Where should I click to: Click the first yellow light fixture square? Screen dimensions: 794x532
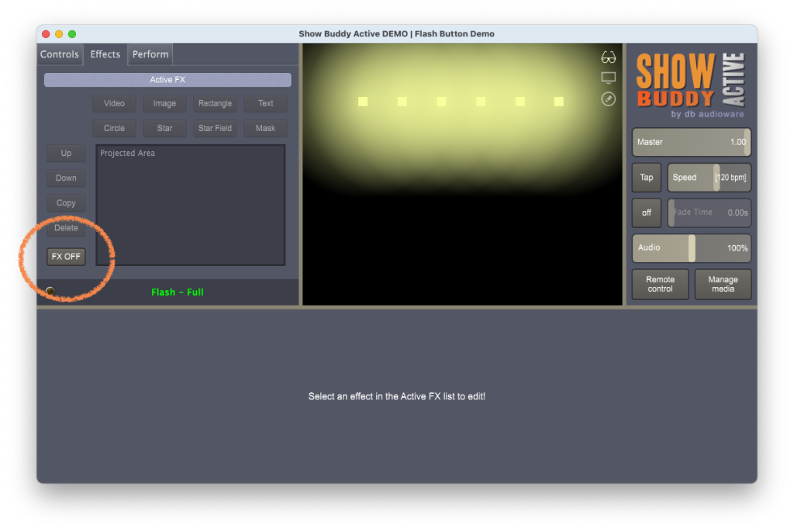pos(363,102)
